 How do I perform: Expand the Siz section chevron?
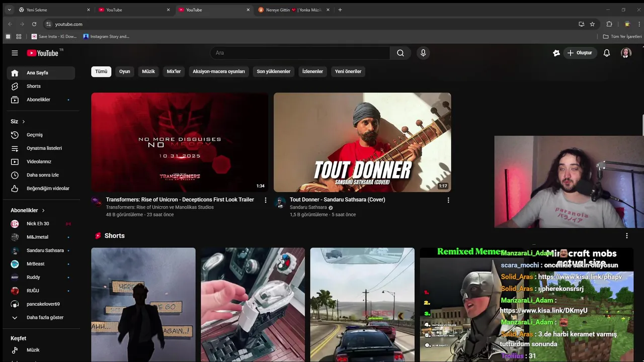pos(23,122)
